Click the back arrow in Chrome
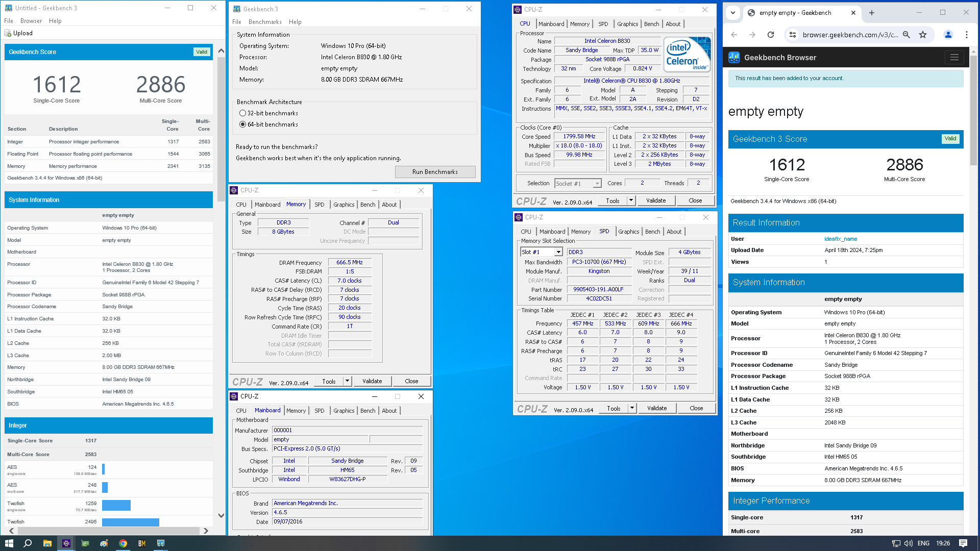 (x=734, y=35)
